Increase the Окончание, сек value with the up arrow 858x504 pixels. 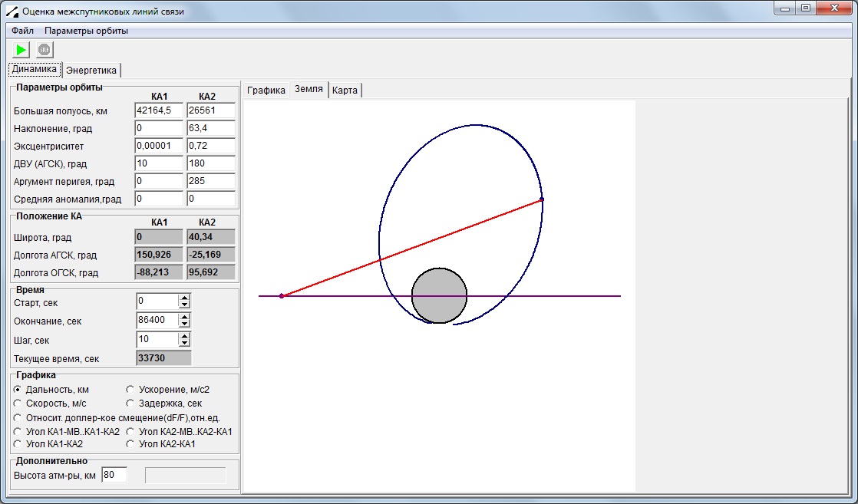point(184,317)
